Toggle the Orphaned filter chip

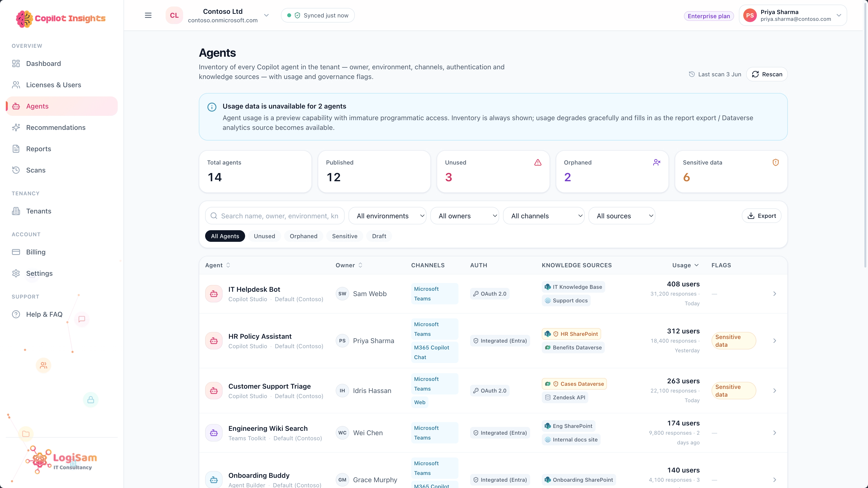click(x=303, y=236)
